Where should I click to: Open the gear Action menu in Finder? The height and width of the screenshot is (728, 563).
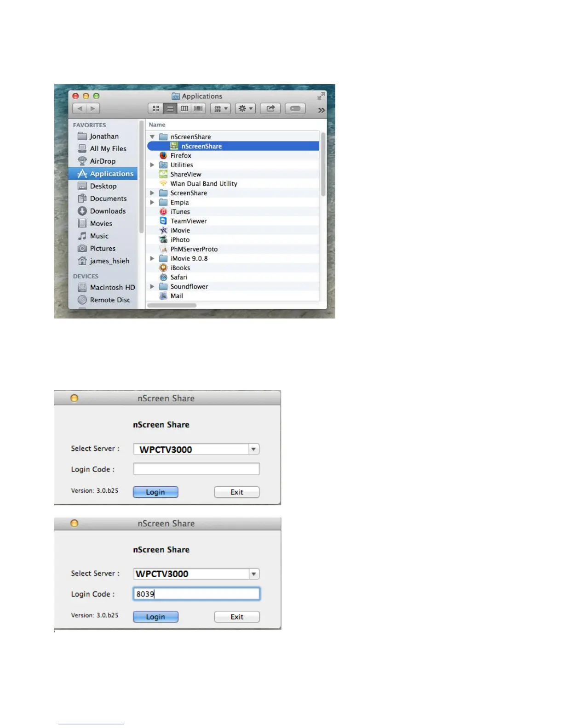245,108
